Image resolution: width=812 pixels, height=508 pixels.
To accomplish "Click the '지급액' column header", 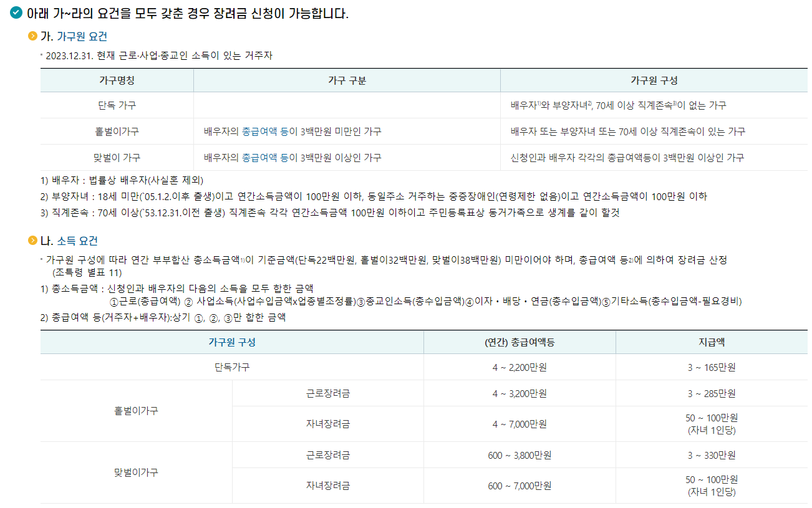I will (x=712, y=342).
